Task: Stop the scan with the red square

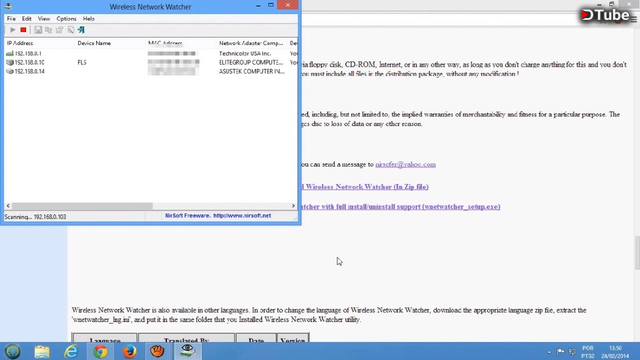Action: click(x=23, y=30)
